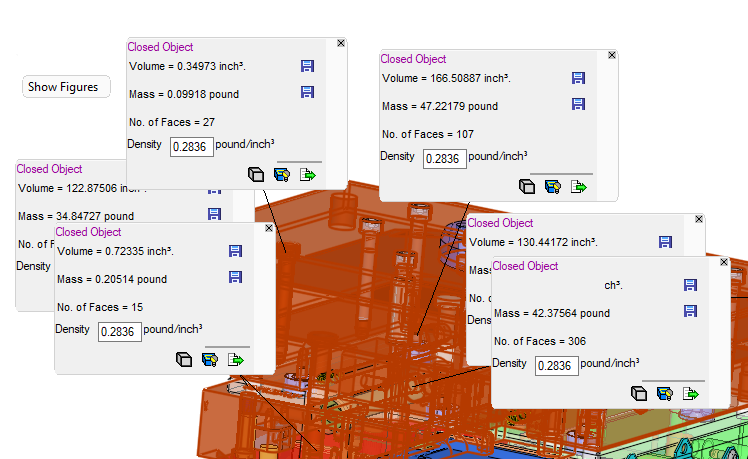
Task: Save the 0.34973 inch³ volume value
Action: (308, 66)
